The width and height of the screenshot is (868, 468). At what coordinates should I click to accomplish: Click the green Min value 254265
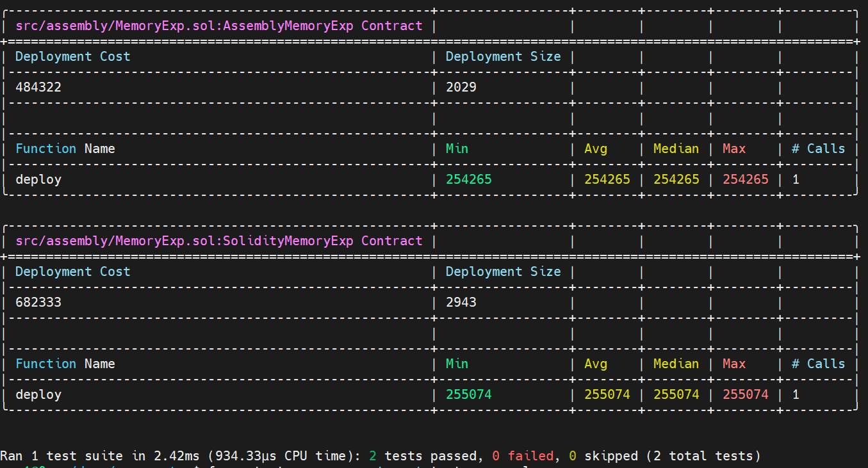tap(469, 179)
